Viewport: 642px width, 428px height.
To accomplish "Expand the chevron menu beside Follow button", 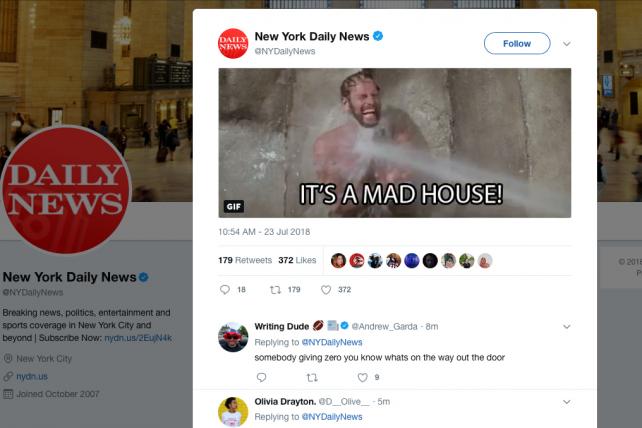I will point(567,44).
